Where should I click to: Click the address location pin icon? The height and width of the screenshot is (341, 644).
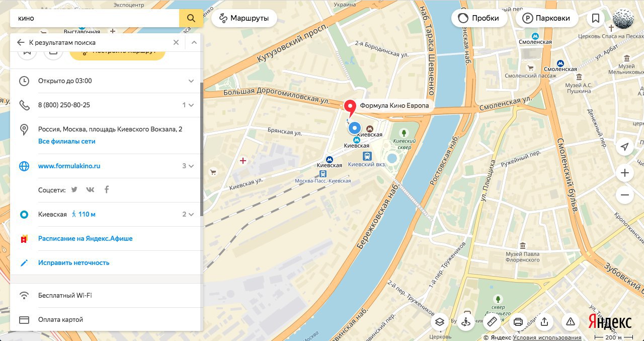tap(24, 129)
